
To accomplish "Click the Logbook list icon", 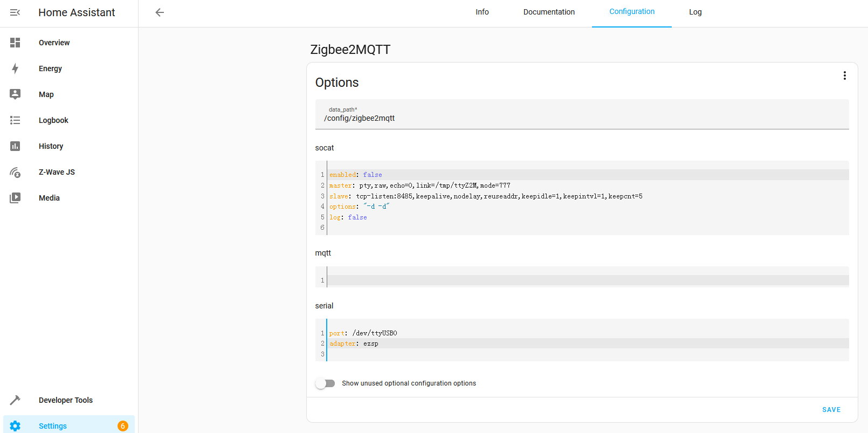I will [15, 120].
